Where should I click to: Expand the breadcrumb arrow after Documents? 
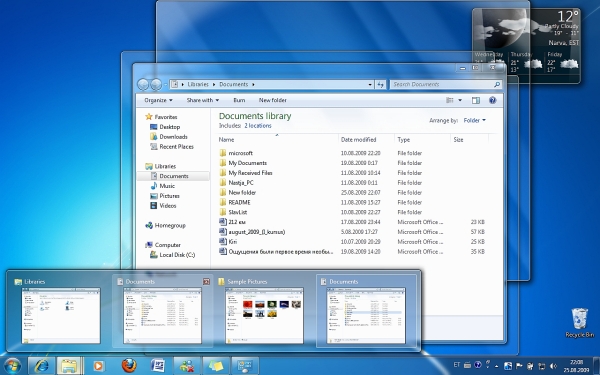pos(253,85)
